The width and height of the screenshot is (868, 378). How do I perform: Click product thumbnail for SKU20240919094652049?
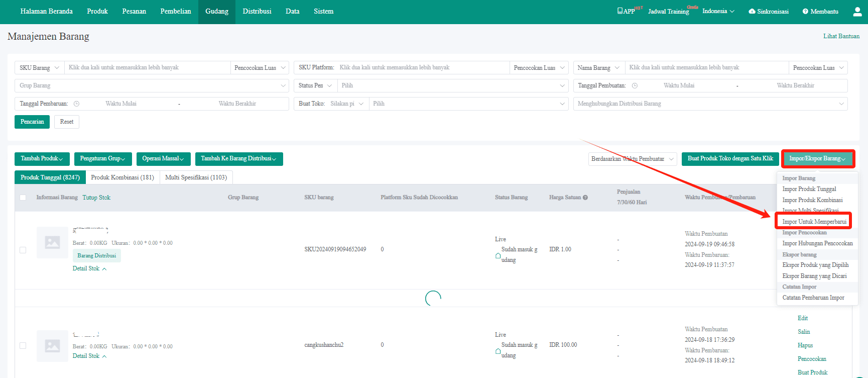[52, 243]
